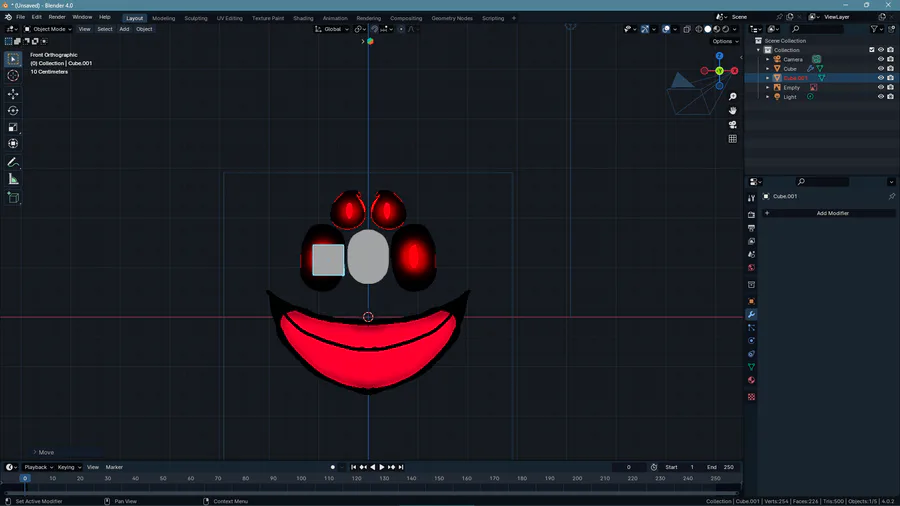The height and width of the screenshot is (506, 900).
Task: Open the Render menu
Action: pos(57,17)
